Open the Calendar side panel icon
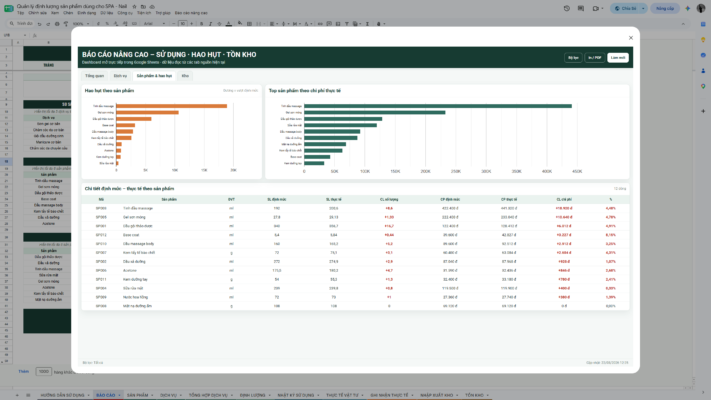The width and height of the screenshot is (711, 400). pos(703,24)
